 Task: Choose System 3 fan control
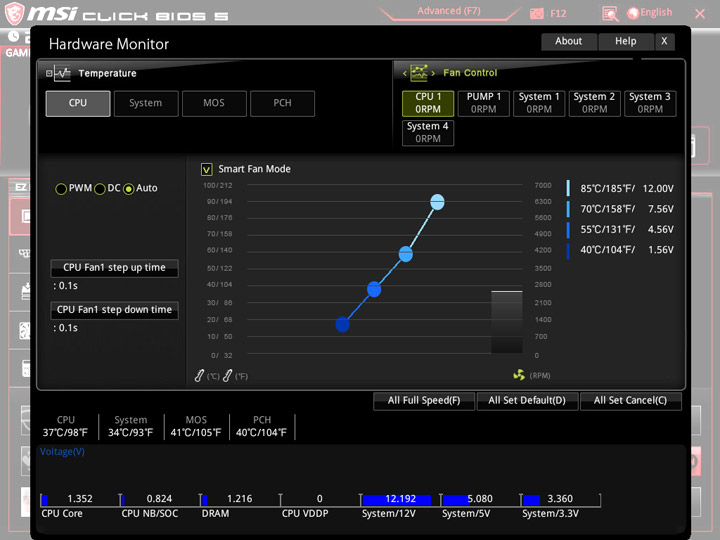coord(650,103)
